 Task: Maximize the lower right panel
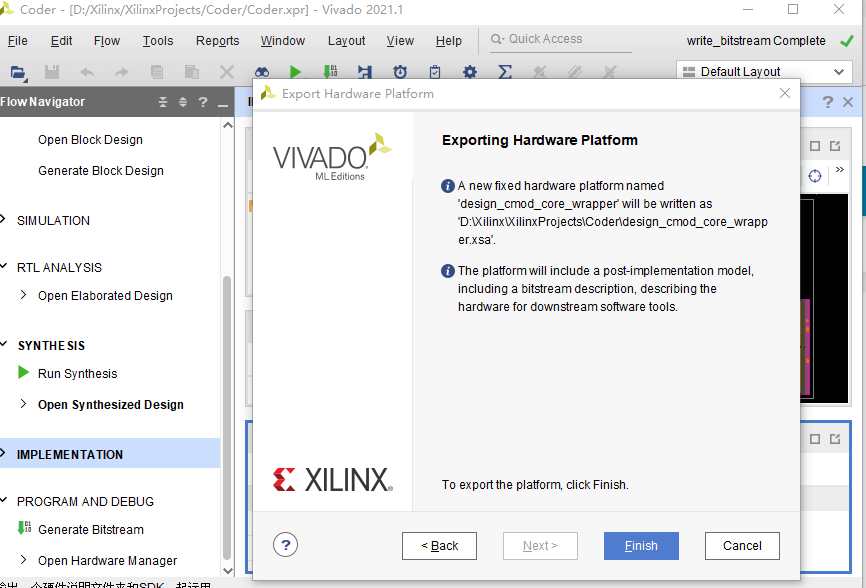tap(815, 438)
